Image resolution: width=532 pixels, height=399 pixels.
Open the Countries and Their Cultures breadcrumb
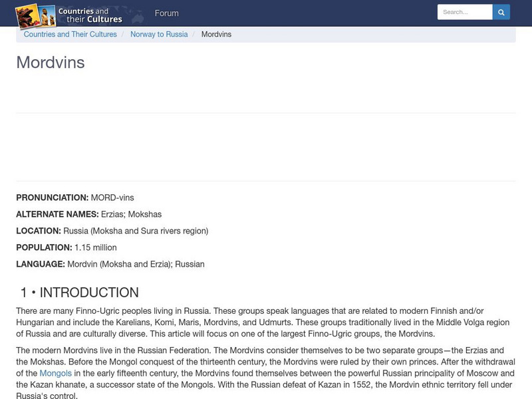70,35
